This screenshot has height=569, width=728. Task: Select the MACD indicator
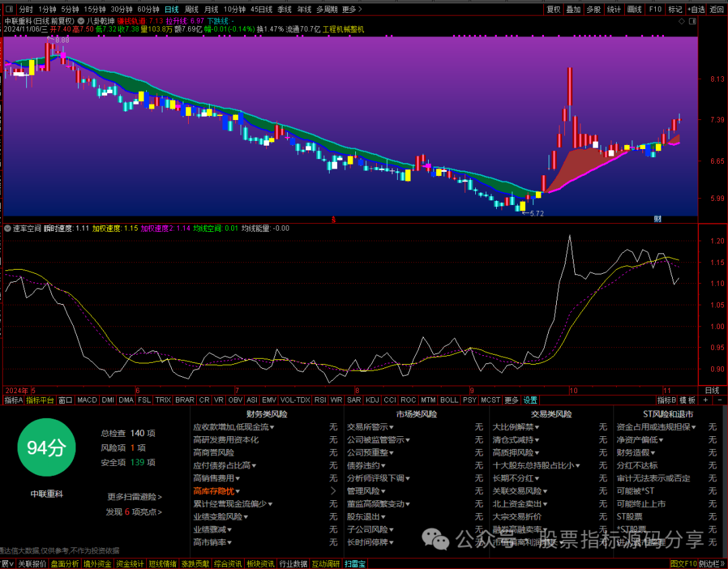[87, 400]
